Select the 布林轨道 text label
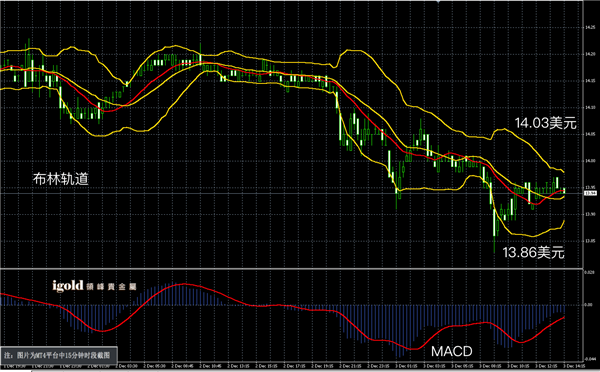 point(61,179)
